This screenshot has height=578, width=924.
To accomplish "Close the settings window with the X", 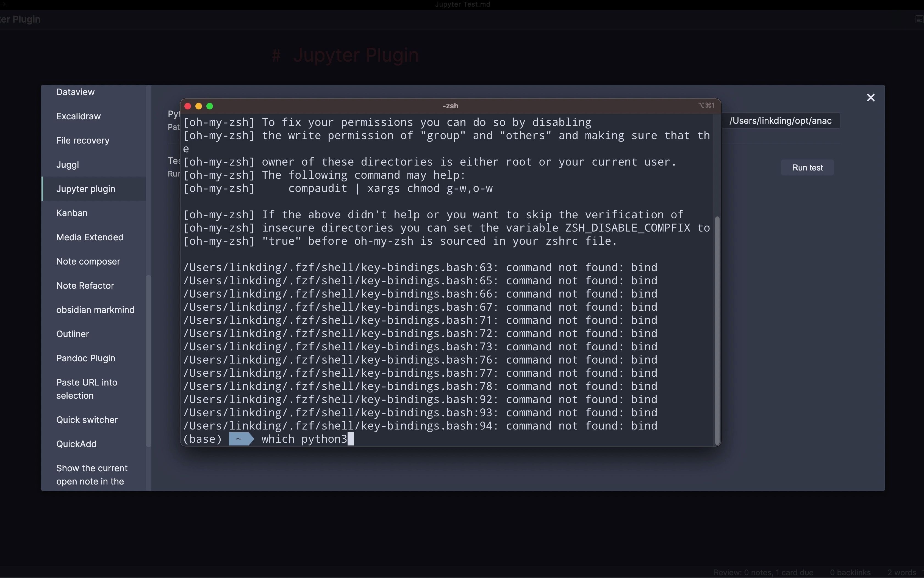I will pos(870,97).
